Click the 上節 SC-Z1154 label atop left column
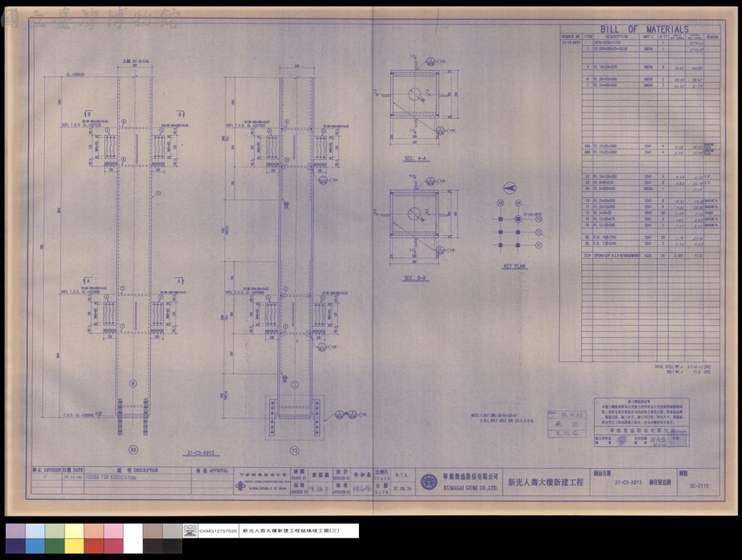 tap(136, 62)
